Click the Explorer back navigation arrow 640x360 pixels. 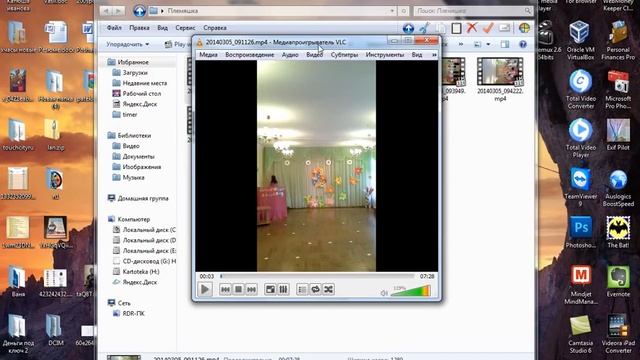coord(107,11)
